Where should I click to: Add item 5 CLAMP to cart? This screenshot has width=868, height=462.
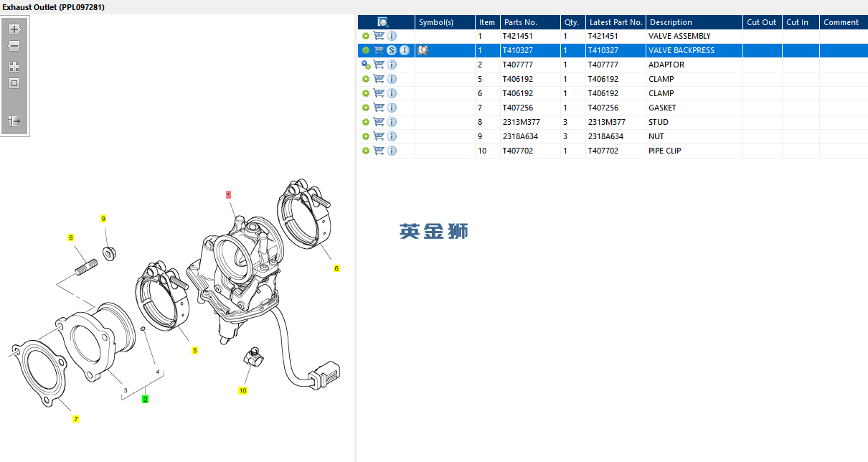coord(379,79)
